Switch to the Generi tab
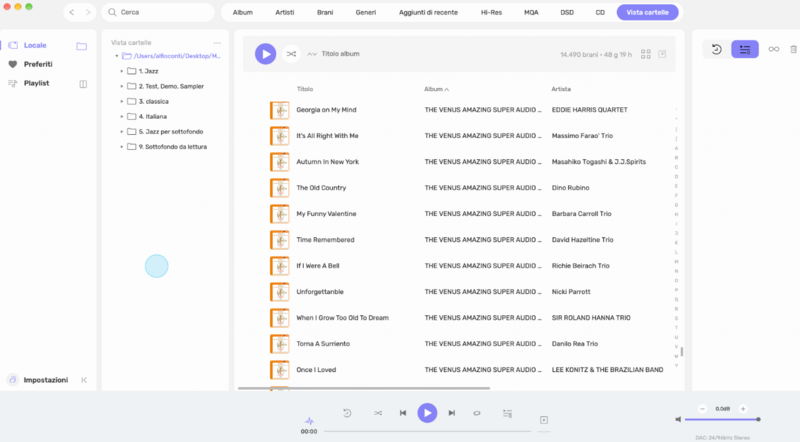The width and height of the screenshot is (800, 442). coord(366,12)
